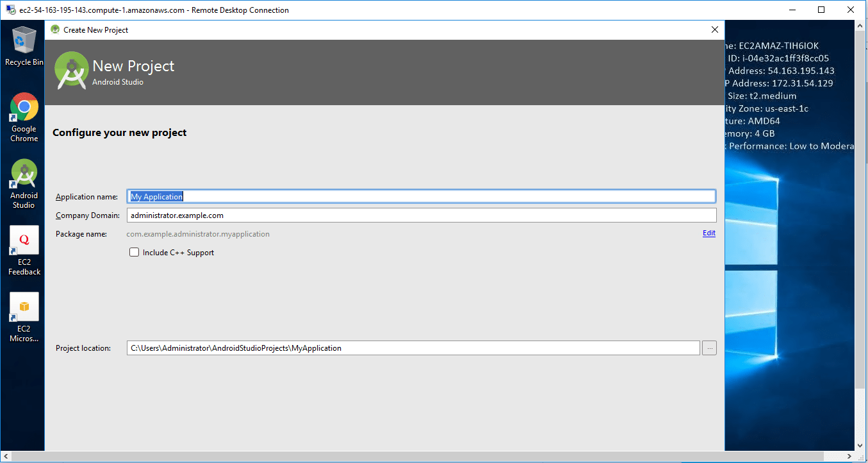Click the Android Studio logo in New Project header
The image size is (868, 463).
tap(71, 71)
